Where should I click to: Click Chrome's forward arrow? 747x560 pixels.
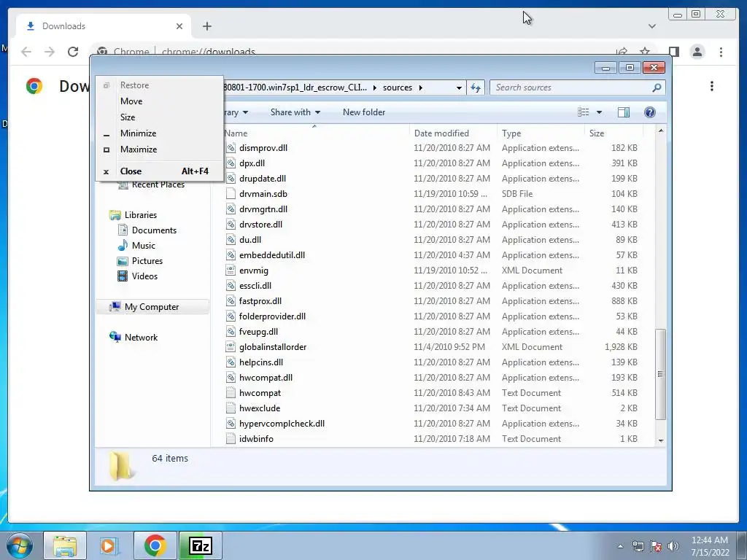click(x=50, y=52)
